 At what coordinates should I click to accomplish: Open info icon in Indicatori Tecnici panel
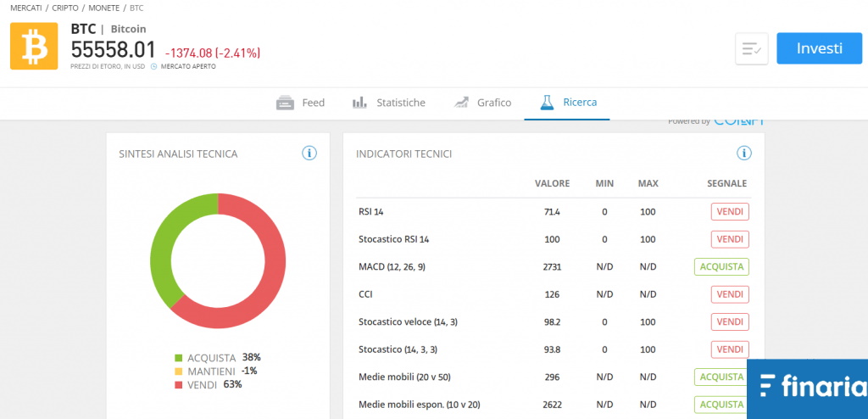(744, 154)
